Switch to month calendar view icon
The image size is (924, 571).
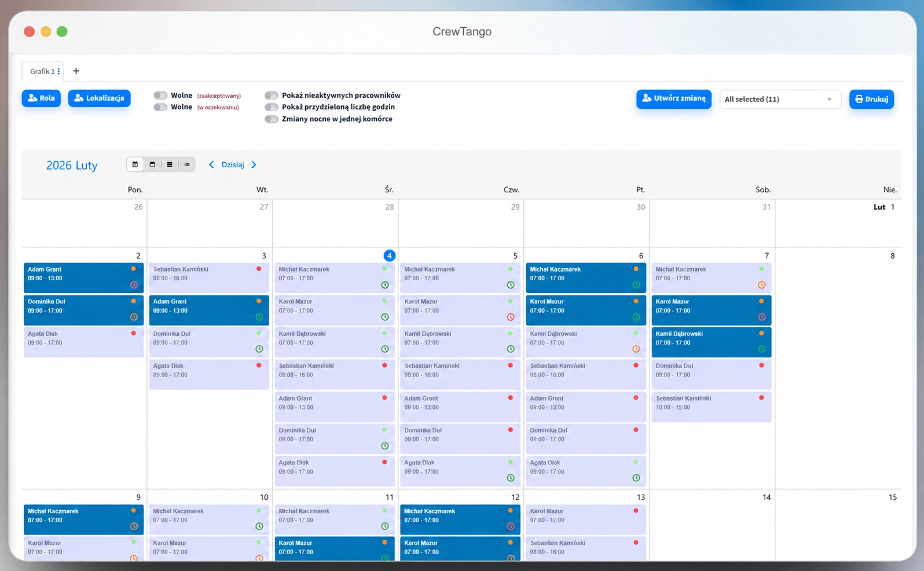[135, 164]
